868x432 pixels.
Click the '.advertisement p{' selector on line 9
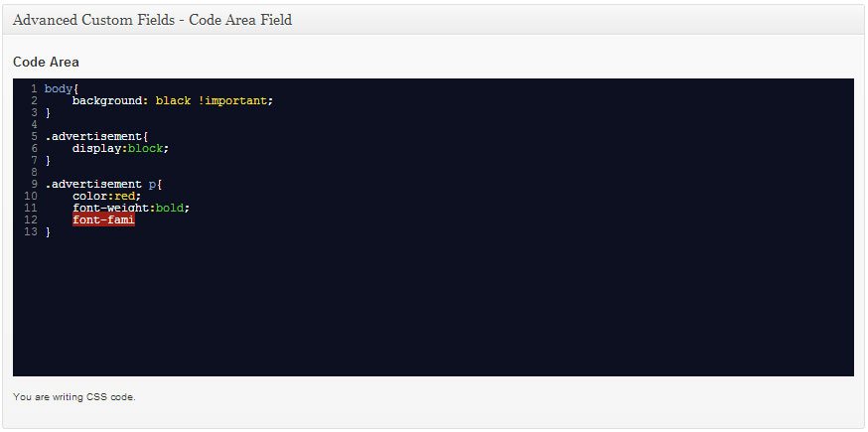click(x=103, y=184)
